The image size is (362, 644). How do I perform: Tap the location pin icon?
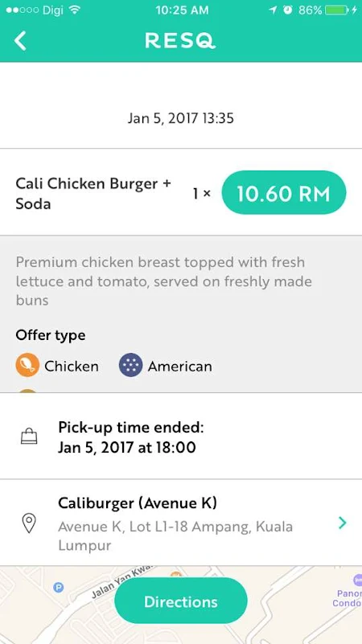click(29, 523)
